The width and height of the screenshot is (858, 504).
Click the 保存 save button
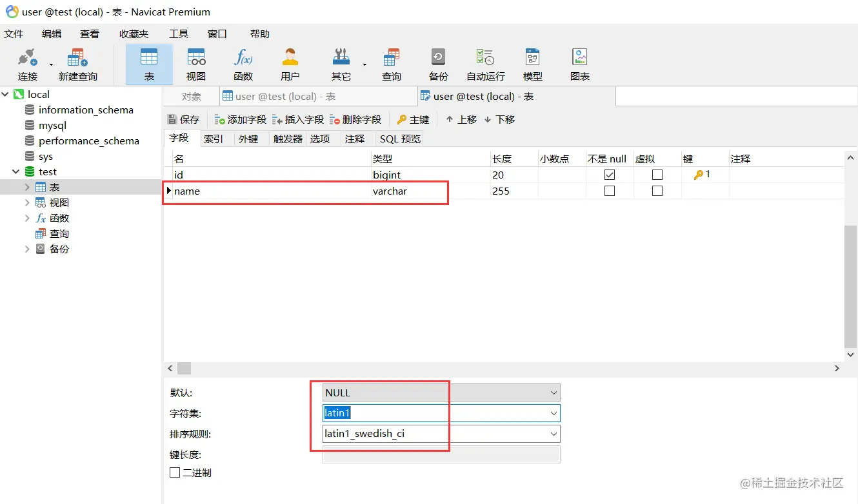(x=184, y=119)
